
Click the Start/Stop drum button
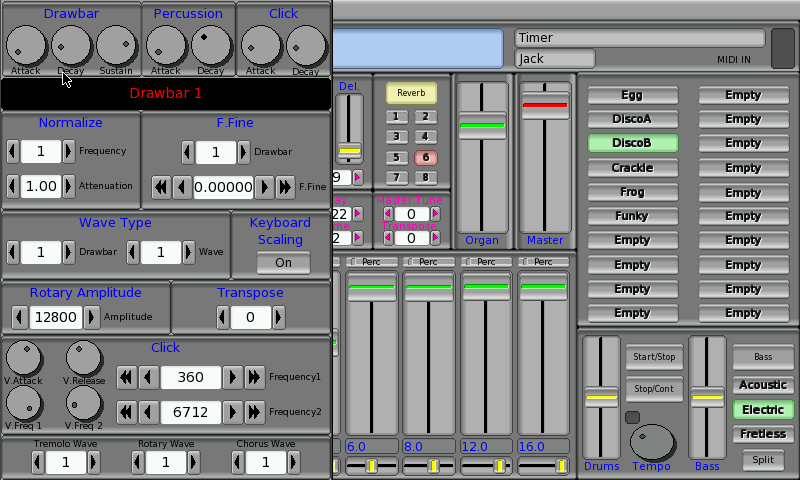coord(654,358)
